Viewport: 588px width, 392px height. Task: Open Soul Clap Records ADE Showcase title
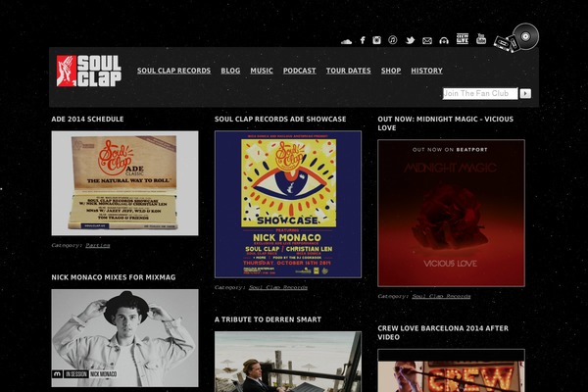280,119
